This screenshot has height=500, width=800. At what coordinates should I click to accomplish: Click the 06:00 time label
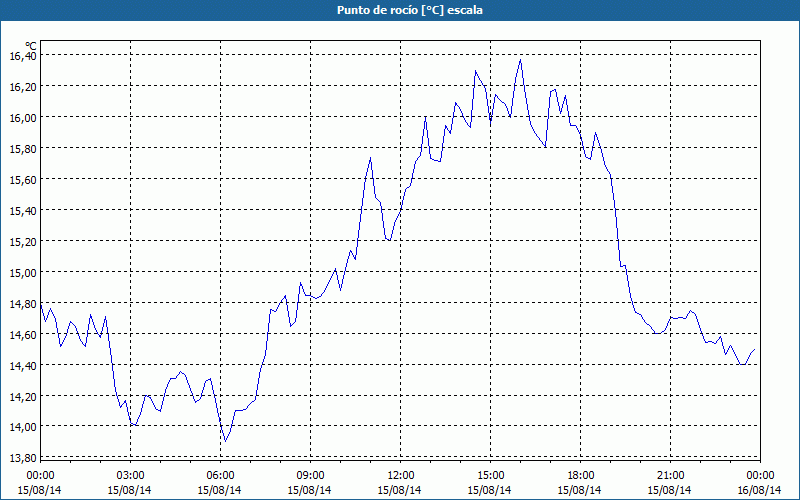(220, 476)
